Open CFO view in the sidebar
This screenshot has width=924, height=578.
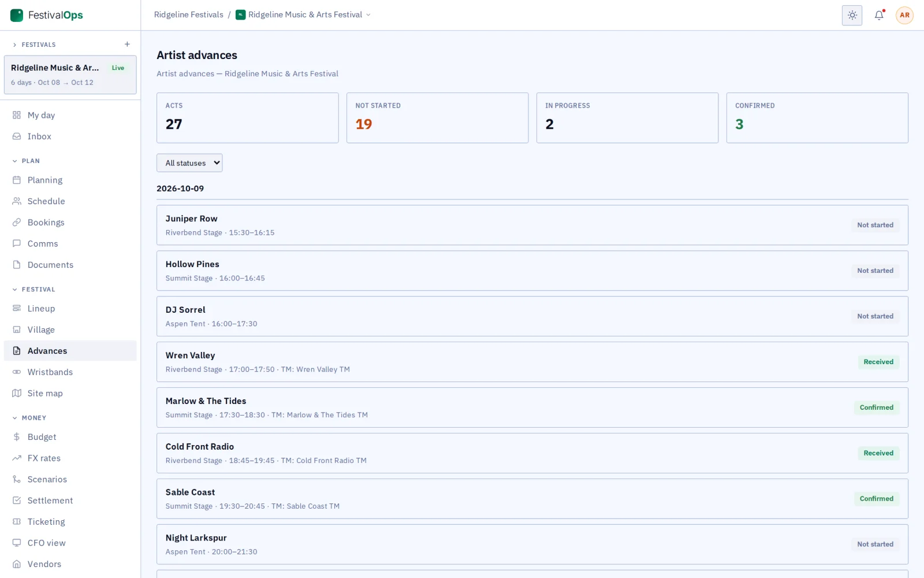point(70,543)
